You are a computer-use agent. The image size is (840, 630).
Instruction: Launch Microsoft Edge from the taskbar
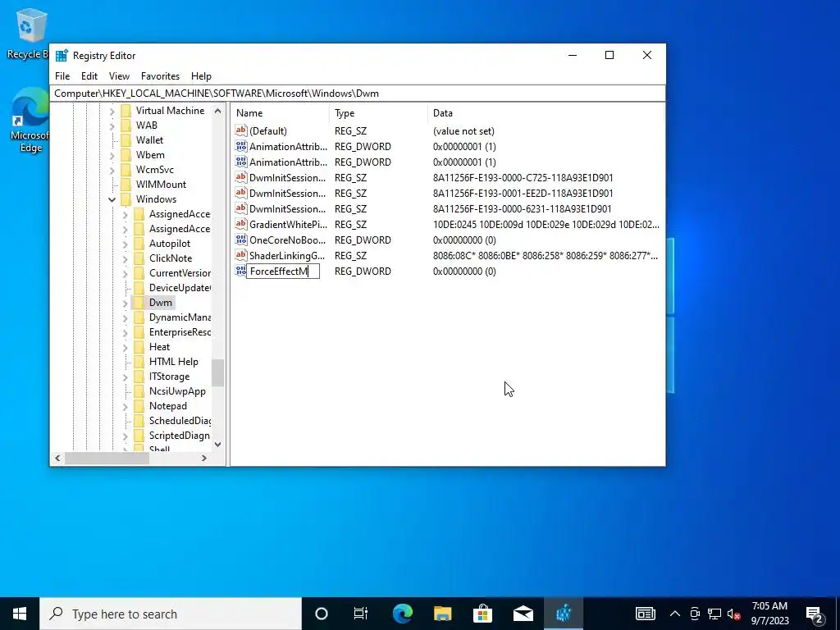pyautogui.click(x=402, y=614)
